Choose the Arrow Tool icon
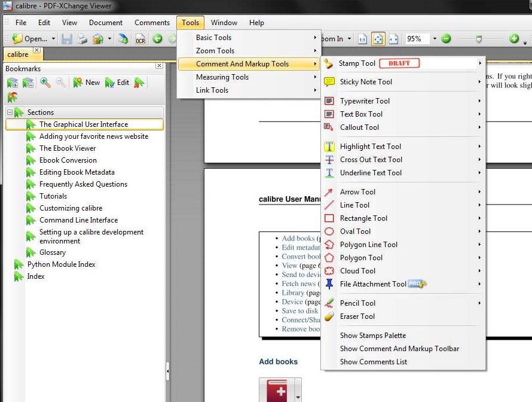Viewport: 532px width, 402px height. pyautogui.click(x=328, y=192)
